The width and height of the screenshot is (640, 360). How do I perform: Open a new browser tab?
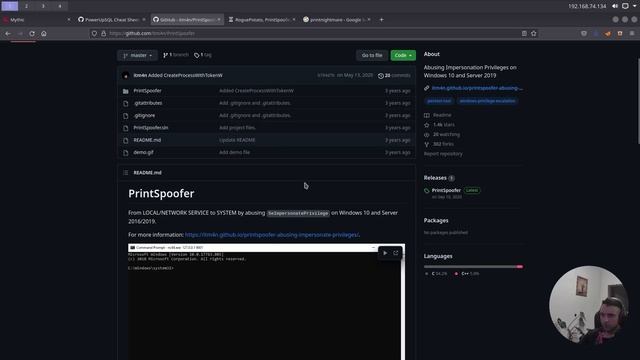click(382, 20)
